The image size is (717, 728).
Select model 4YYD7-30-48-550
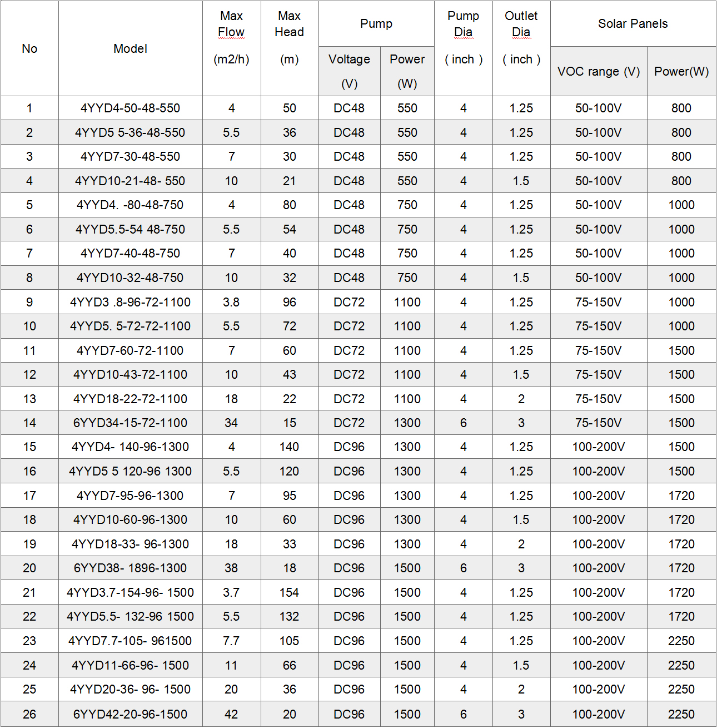(130, 157)
